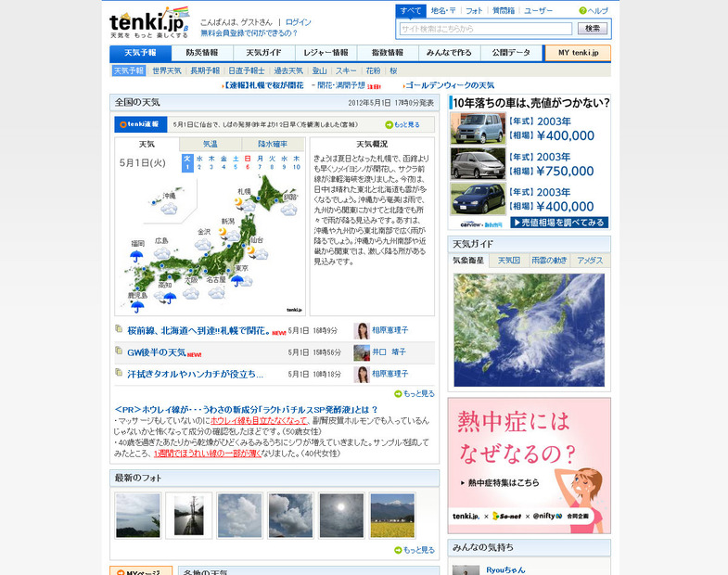This screenshot has height=575, width=728.
Task: Open the yellow flower field photo thumbnail
Action: coord(392,516)
